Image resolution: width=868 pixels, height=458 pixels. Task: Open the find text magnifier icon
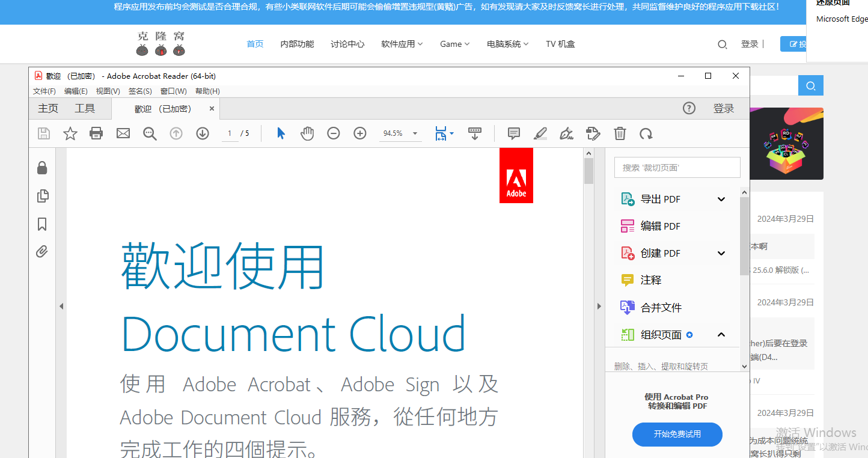tap(150, 133)
